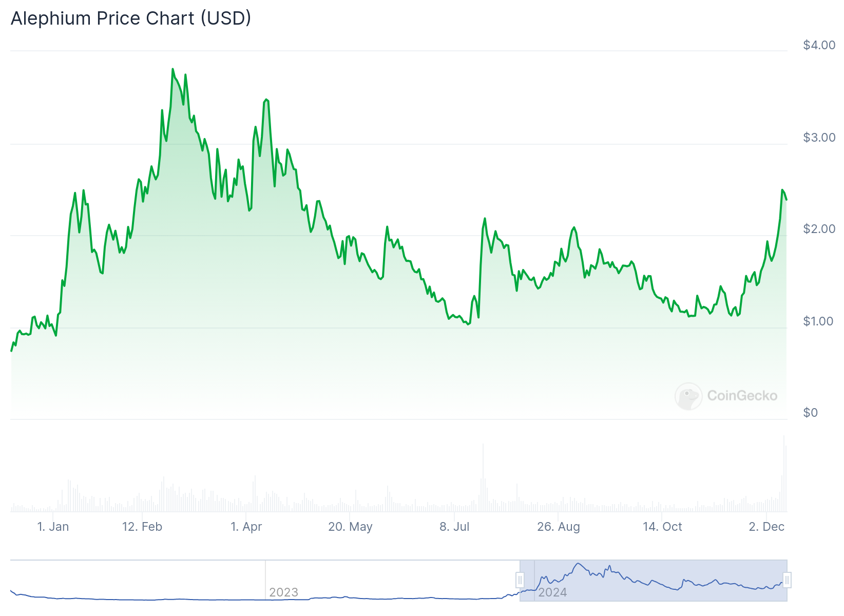Click the 2023 label in navigator
The height and width of the screenshot is (616, 844).
pos(283,592)
